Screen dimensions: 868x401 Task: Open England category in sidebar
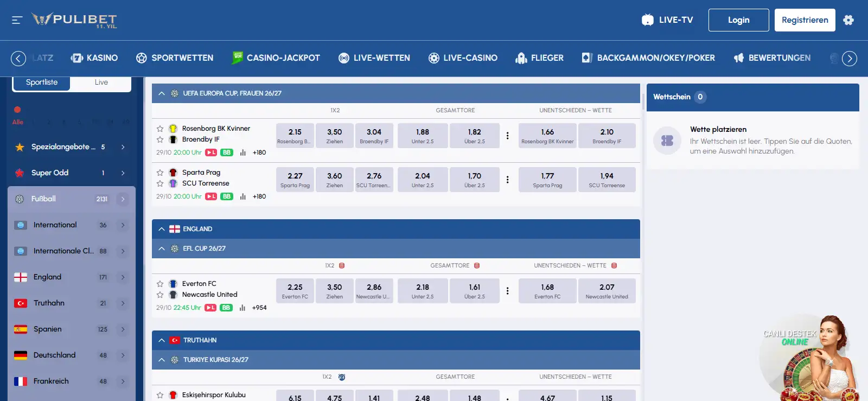tap(72, 277)
